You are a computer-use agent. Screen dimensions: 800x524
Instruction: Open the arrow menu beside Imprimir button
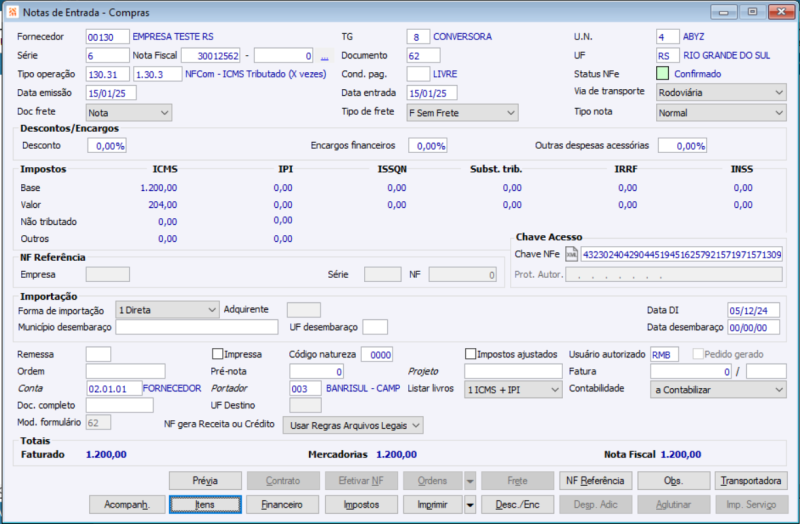470,505
